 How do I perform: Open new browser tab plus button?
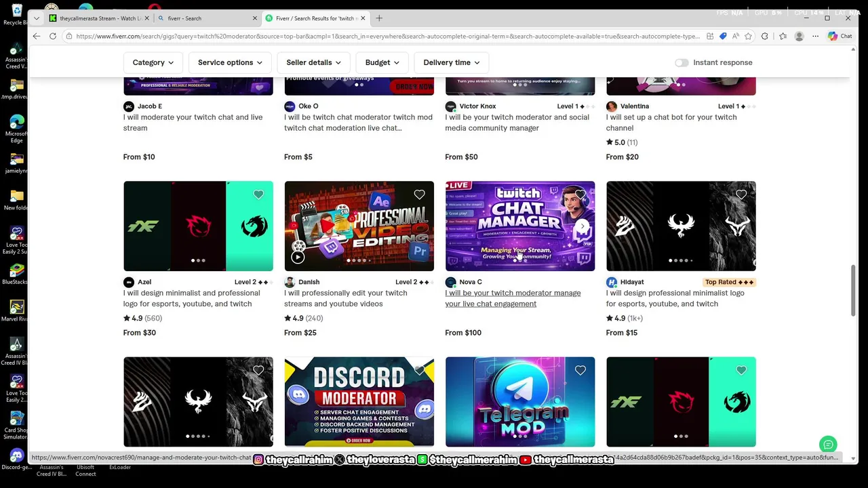pyautogui.click(x=379, y=18)
